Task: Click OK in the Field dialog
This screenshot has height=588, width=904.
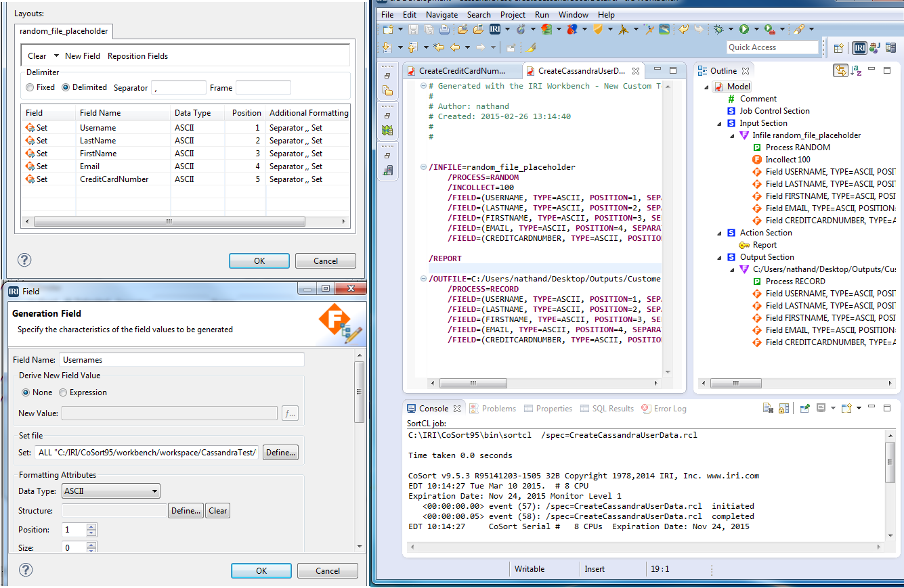Action: (261, 570)
